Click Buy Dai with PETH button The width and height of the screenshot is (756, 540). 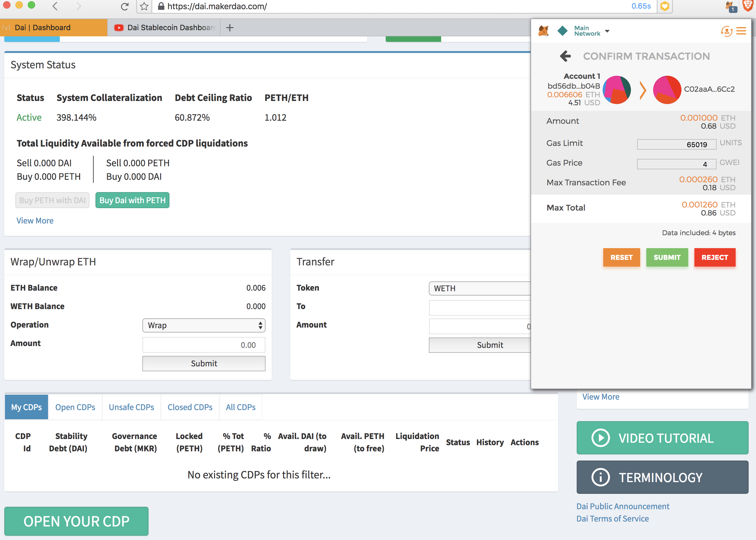(132, 200)
